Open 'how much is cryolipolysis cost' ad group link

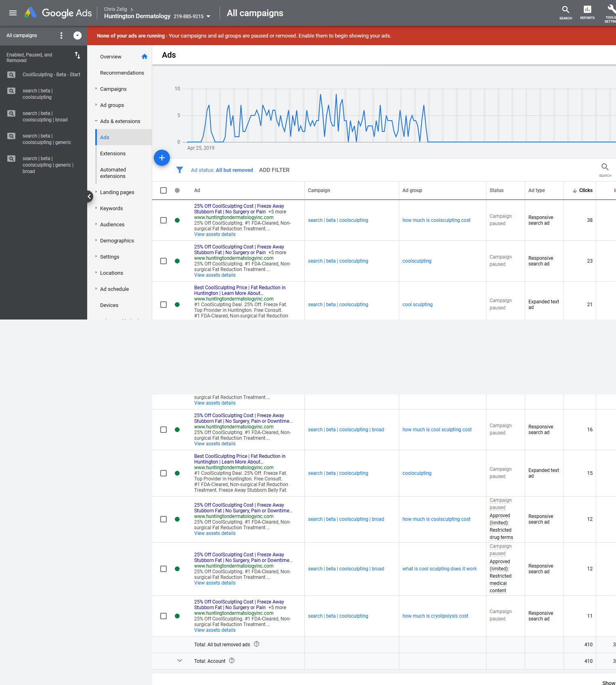pos(435,616)
